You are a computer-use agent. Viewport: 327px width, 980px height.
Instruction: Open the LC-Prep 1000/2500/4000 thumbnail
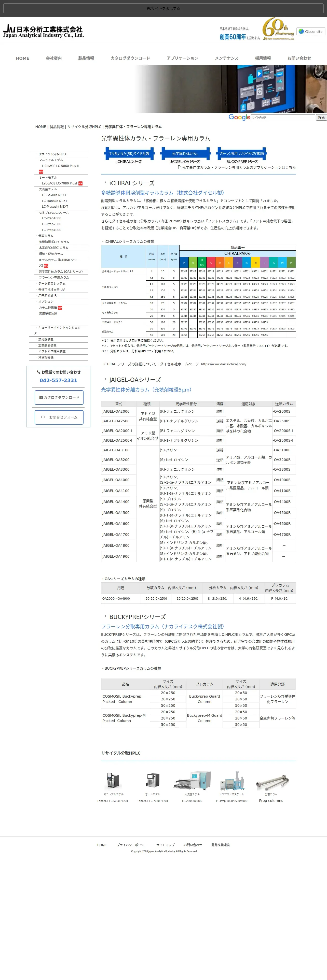click(x=232, y=781)
